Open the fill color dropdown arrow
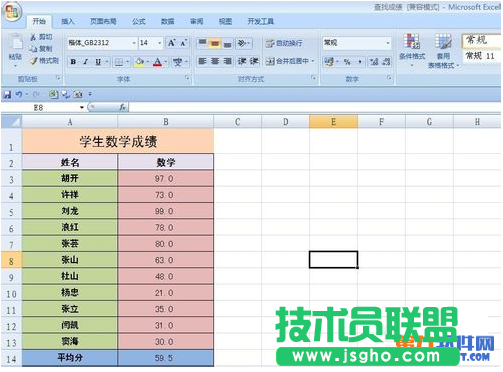The image size is (503, 372). [147, 62]
